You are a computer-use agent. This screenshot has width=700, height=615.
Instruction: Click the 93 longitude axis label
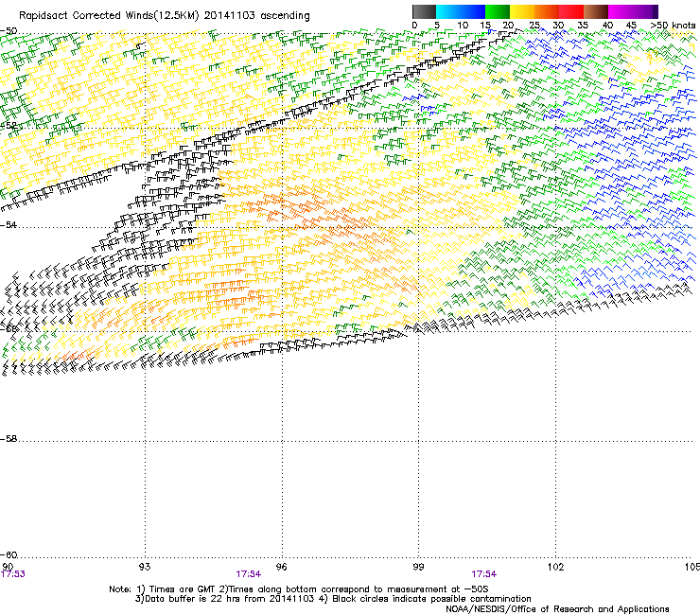[145, 567]
